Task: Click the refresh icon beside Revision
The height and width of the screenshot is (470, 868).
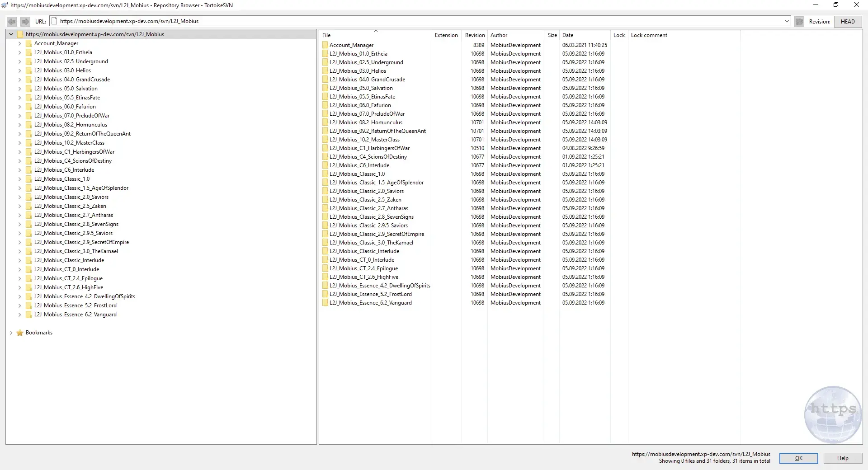Action: point(799,21)
